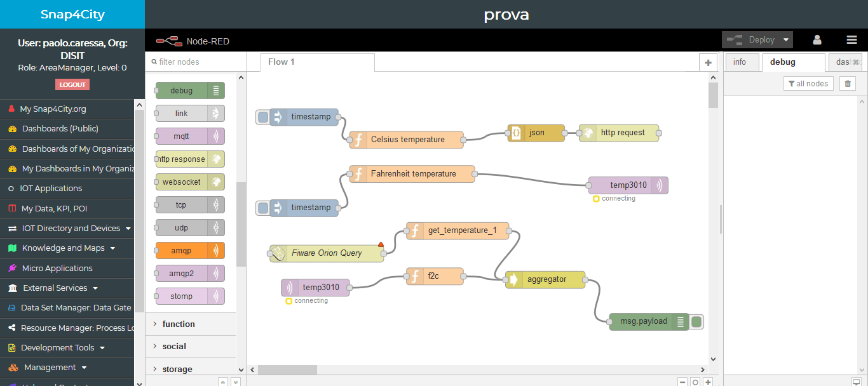Screen dimensions: 868x386
Task: Focus the filter nodes search field
Action: point(196,62)
